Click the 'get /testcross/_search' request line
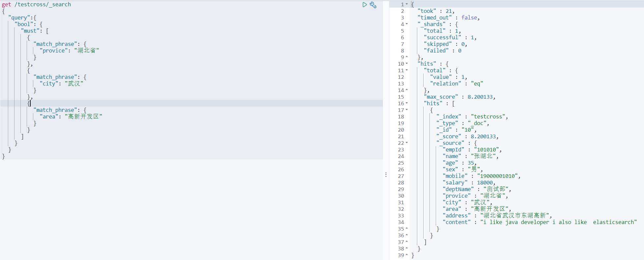Image resolution: width=644 pixels, height=260 pixels. (36, 4)
